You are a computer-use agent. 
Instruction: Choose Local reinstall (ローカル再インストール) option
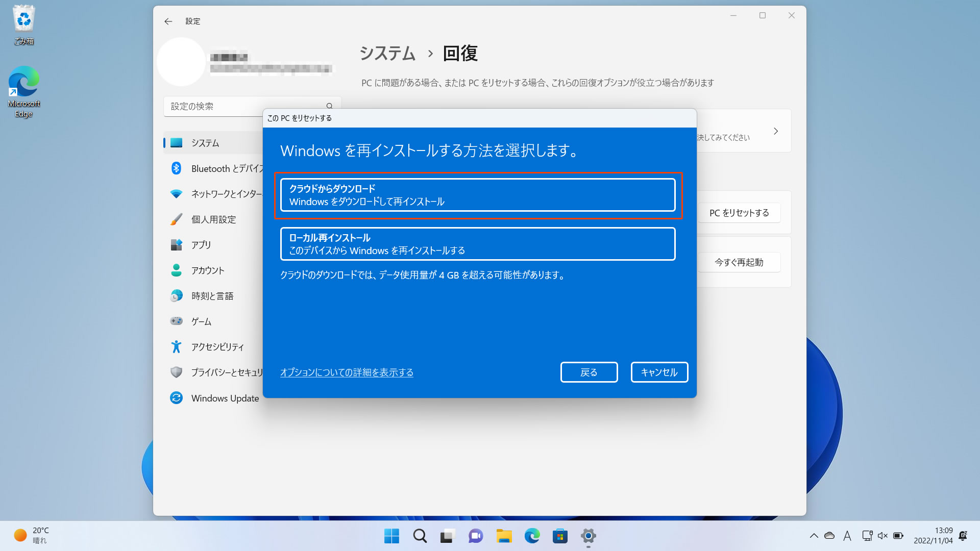[x=478, y=244]
